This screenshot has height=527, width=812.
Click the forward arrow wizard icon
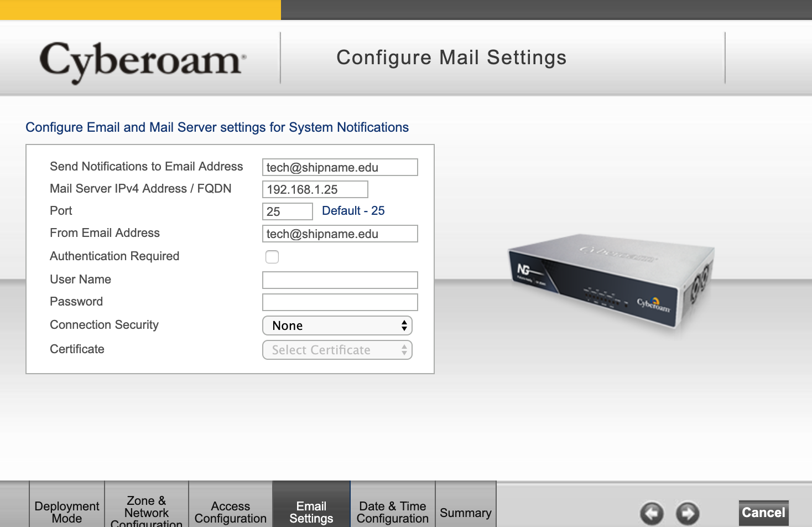coord(688,513)
